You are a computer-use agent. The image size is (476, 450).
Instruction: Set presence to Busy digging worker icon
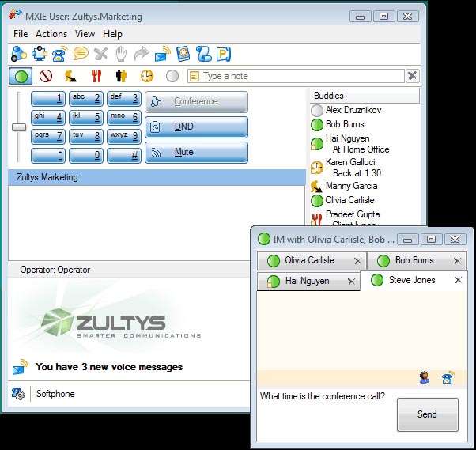pos(70,76)
